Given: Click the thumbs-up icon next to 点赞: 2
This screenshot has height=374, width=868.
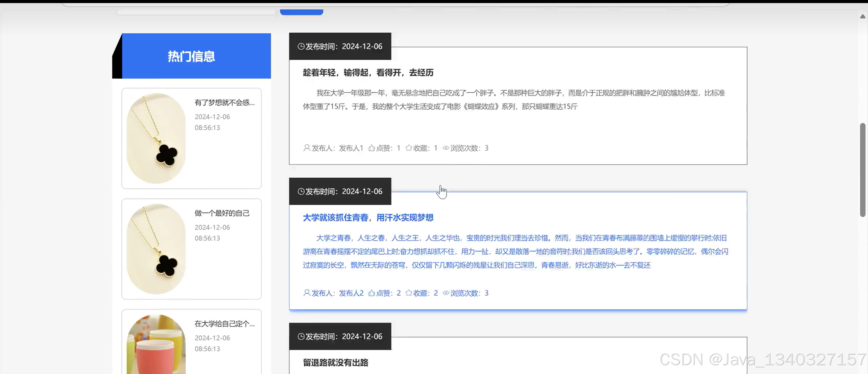Looking at the screenshot, I should [371, 293].
